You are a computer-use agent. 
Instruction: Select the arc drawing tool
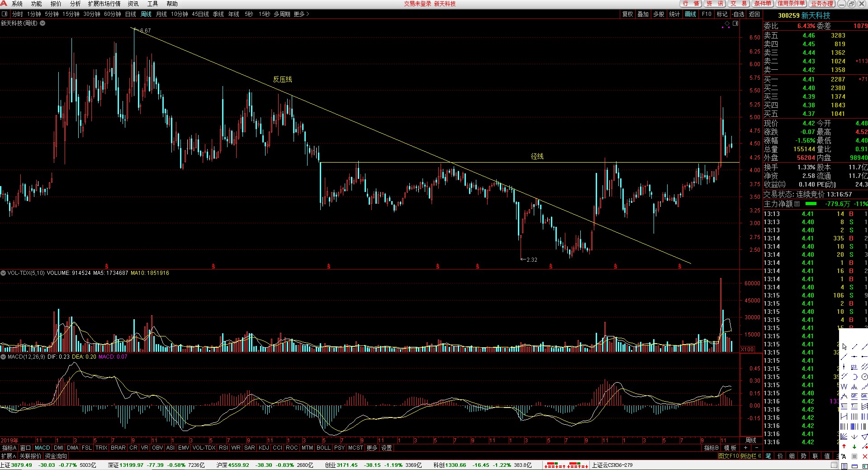point(854,377)
